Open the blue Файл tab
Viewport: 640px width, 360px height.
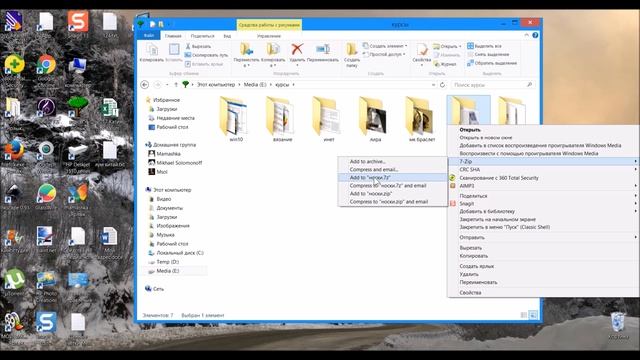[x=149, y=36]
